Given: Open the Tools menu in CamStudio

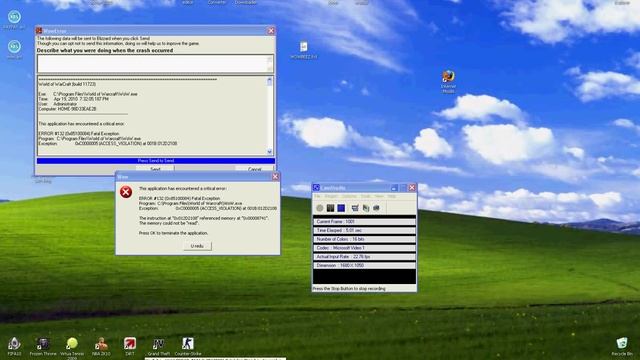Looking at the screenshot, I should 365,196.
